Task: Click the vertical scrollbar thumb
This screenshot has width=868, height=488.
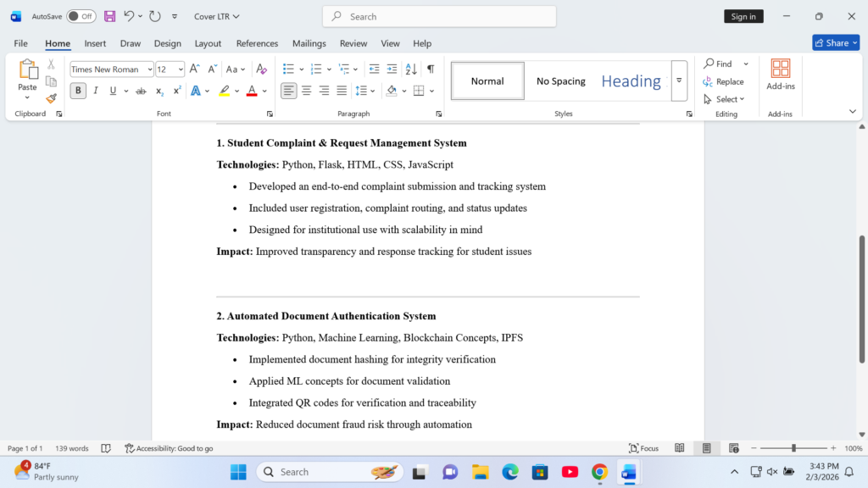Action: click(x=862, y=299)
